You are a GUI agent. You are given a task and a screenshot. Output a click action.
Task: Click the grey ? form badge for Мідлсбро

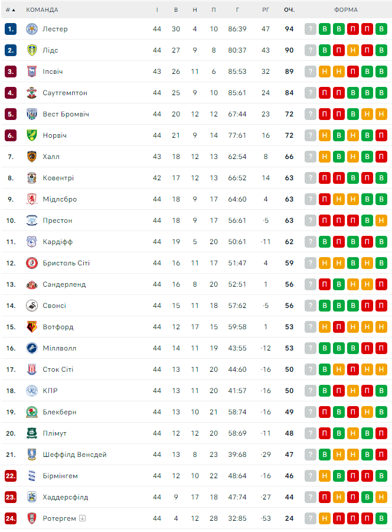[x=311, y=199]
